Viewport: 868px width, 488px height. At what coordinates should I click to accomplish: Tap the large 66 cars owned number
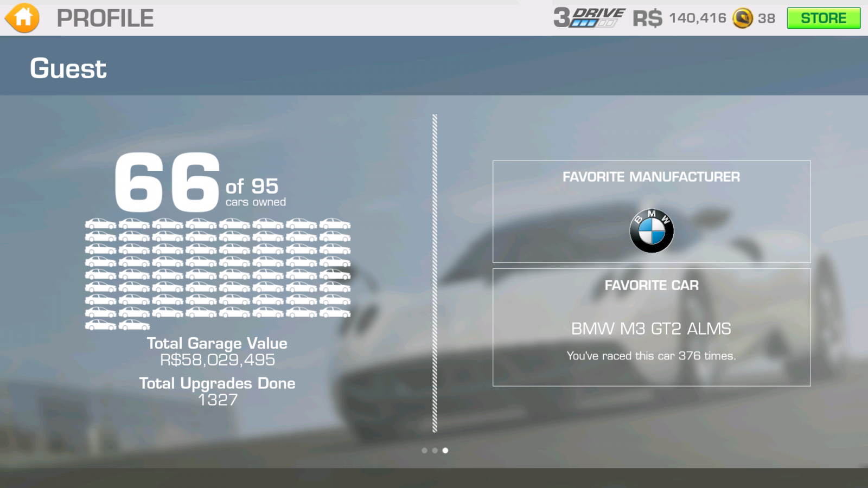click(x=167, y=182)
